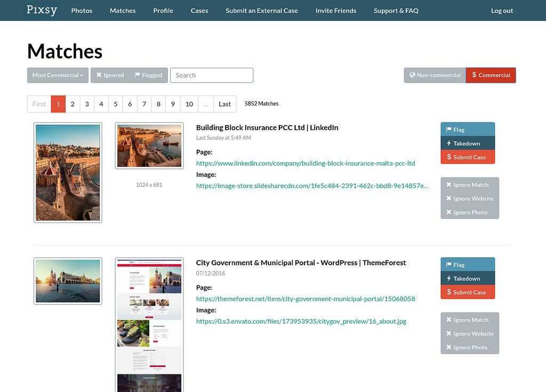Go to page 10
546x392 pixels.
[x=189, y=104]
